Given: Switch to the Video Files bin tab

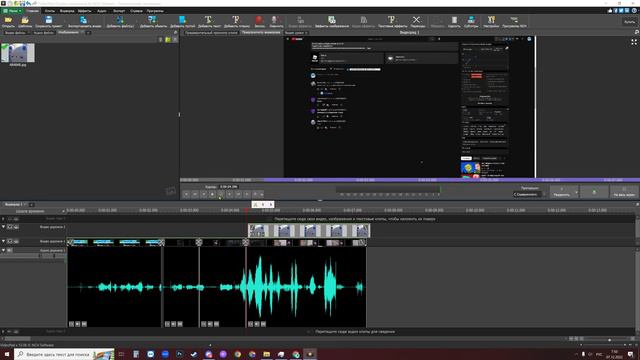Looking at the screenshot, I should [16, 33].
